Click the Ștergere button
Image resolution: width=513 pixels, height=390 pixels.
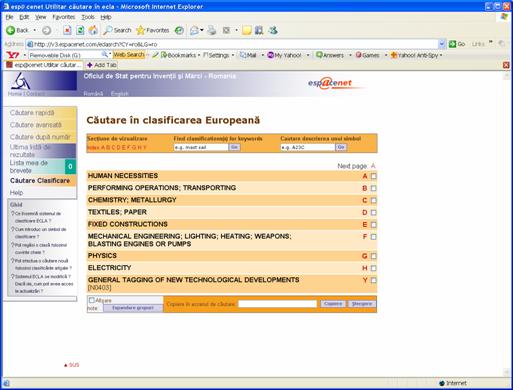click(362, 304)
